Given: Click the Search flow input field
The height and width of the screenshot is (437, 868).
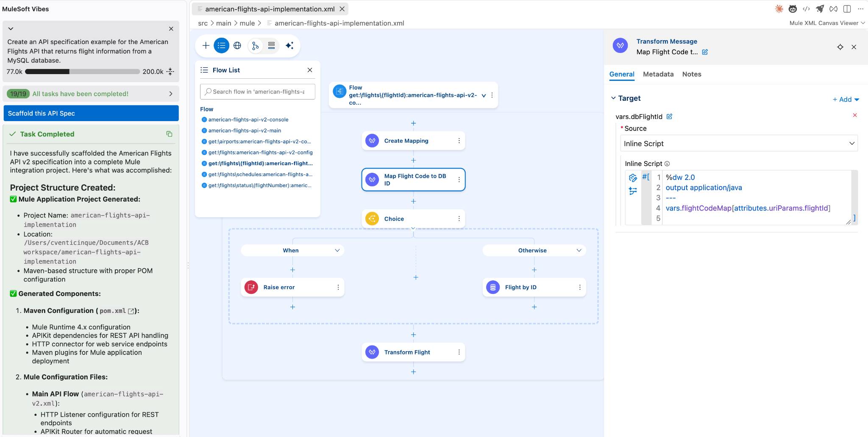Looking at the screenshot, I should [x=258, y=91].
